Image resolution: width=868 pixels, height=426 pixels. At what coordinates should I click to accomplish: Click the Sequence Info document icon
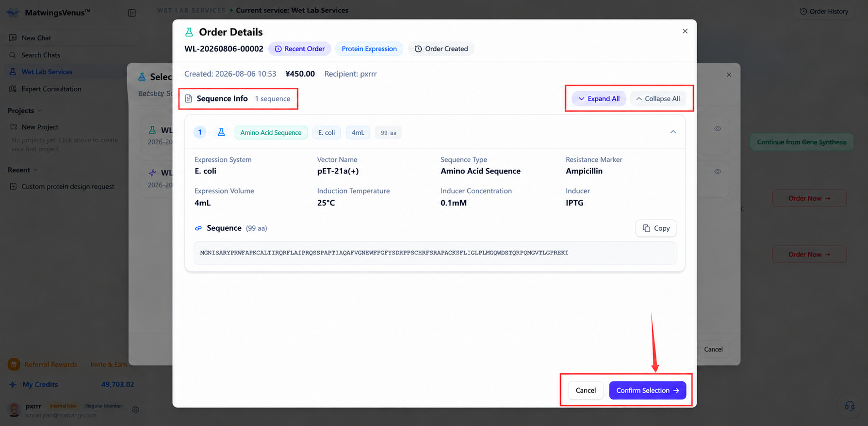point(189,98)
